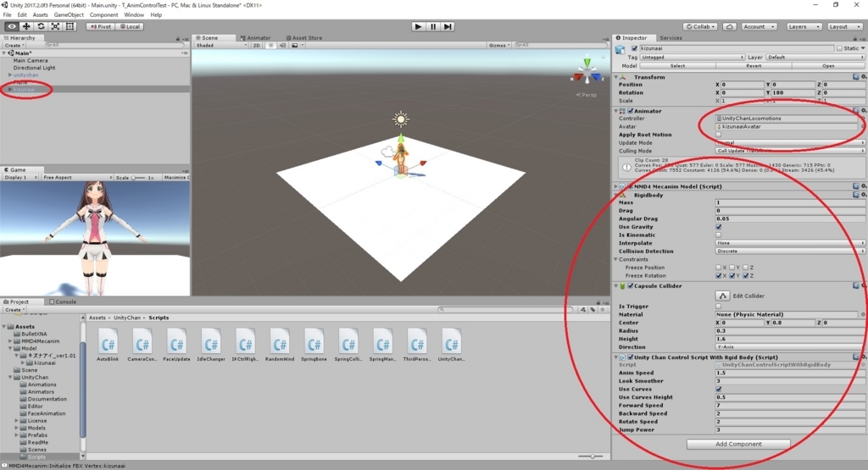Open Layers dropdown in toolbar
The image size is (868, 470).
[804, 26]
